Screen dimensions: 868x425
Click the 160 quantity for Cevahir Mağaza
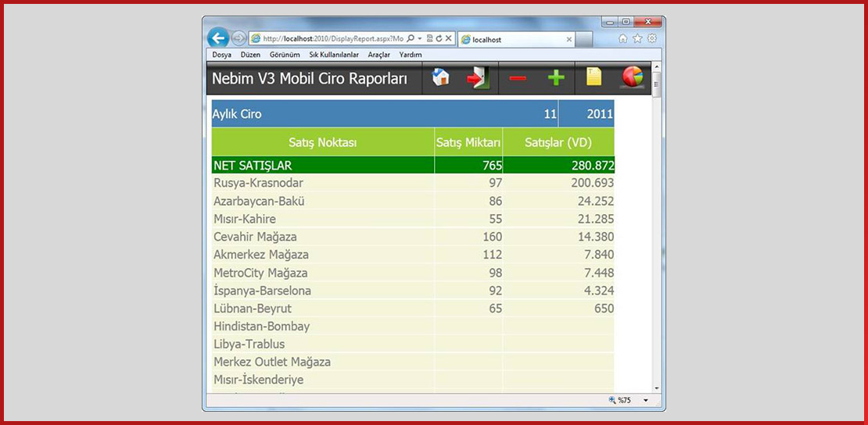(492, 237)
